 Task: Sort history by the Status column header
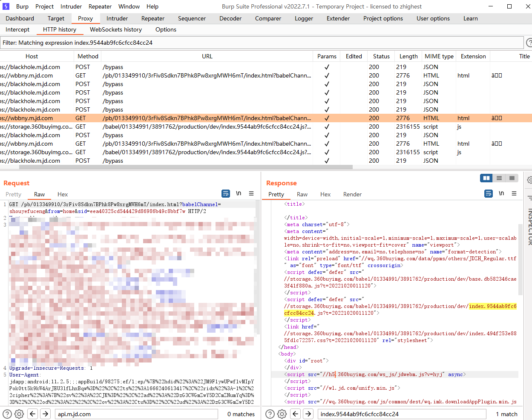[x=381, y=56]
